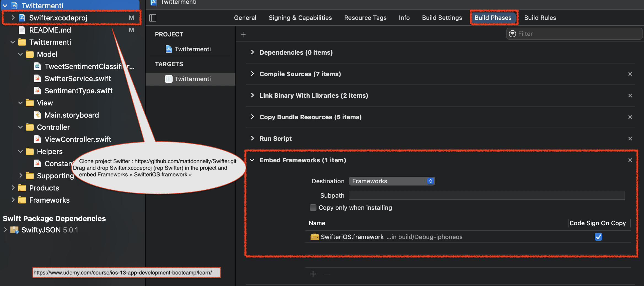Image resolution: width=644 pixels, height=286 pixels.
Task: Expand the Frameworks folder
Action: pos(13,200)
